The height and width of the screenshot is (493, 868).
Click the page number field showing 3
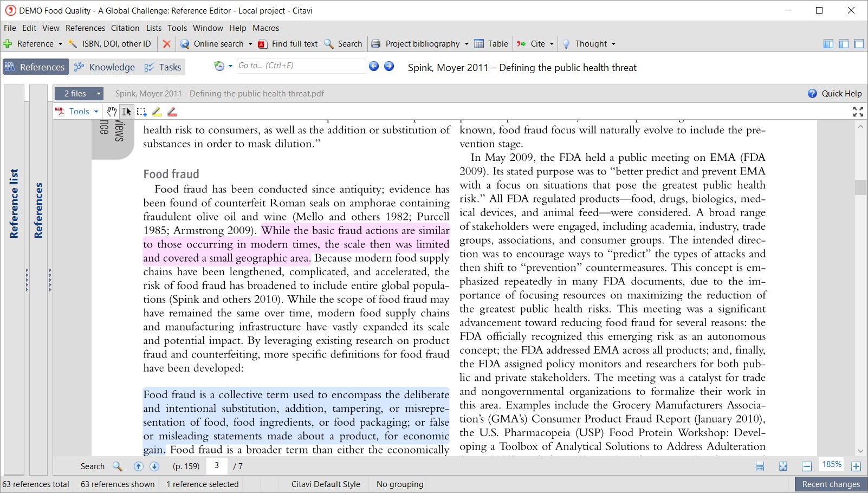click(x=217, y=465)
